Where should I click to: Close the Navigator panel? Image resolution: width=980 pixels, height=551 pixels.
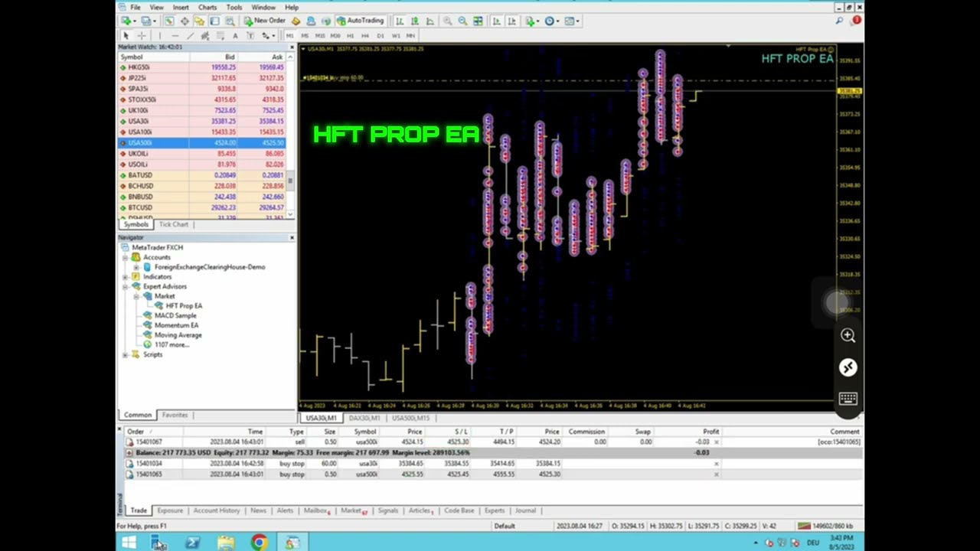tap(292, 238)
